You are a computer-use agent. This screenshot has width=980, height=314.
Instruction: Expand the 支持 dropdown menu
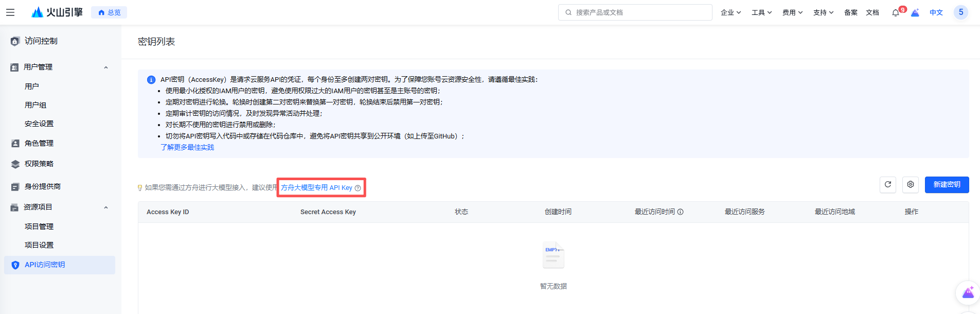[x=823, y=12]
